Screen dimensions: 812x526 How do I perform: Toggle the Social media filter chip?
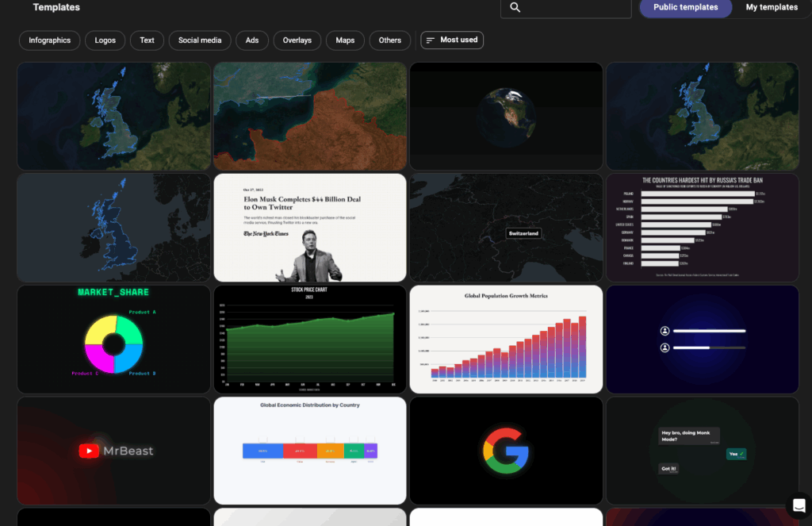click(200, 40)
